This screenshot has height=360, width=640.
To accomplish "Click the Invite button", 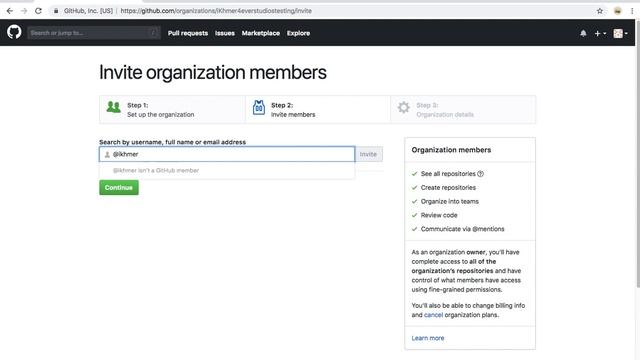I will pyautogui.click(x=369, y=154).
